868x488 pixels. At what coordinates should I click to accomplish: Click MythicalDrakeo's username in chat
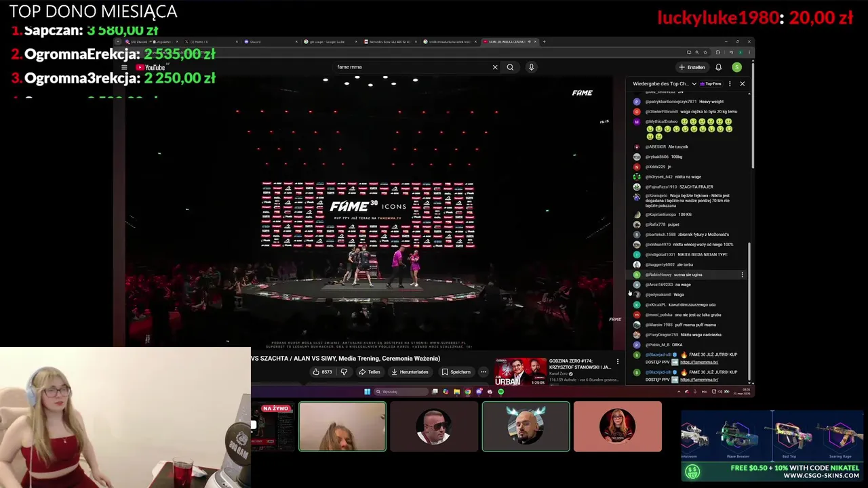coord(661,121)
